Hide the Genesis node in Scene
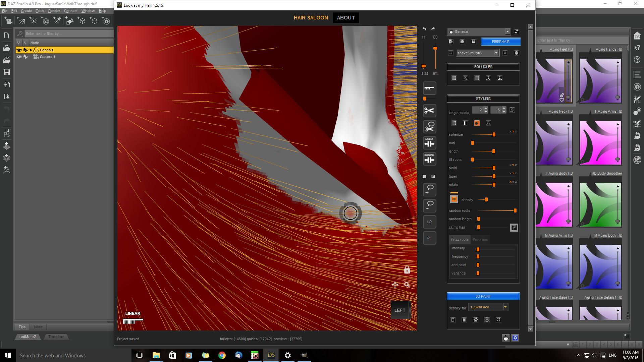This screenshot has height=362, width=644. click(19, 50)
